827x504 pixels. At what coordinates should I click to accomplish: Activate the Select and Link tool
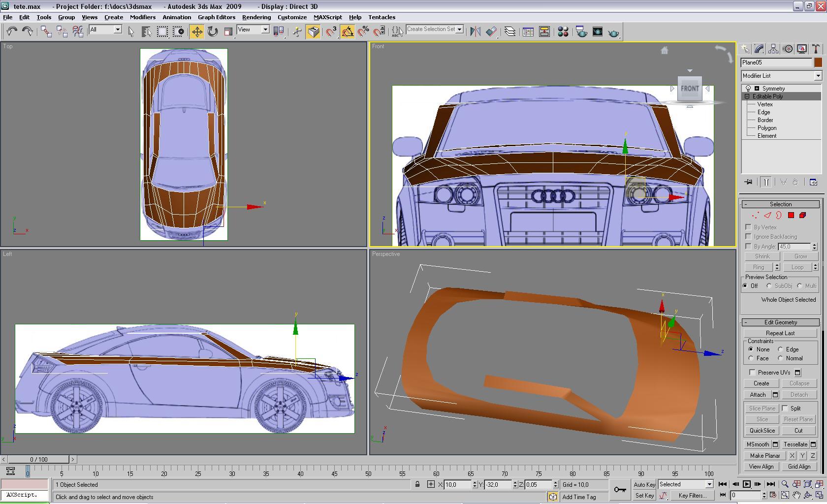point(46,31)
